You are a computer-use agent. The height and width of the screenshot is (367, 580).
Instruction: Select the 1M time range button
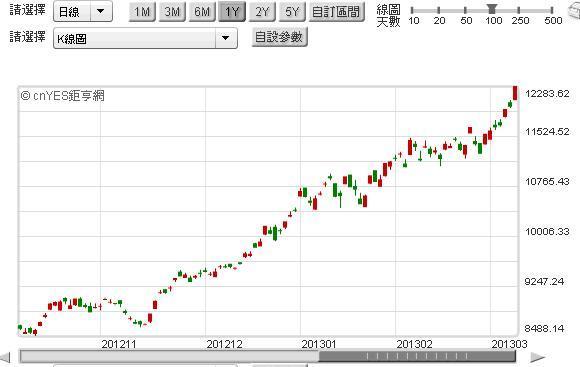click(142, 11)
